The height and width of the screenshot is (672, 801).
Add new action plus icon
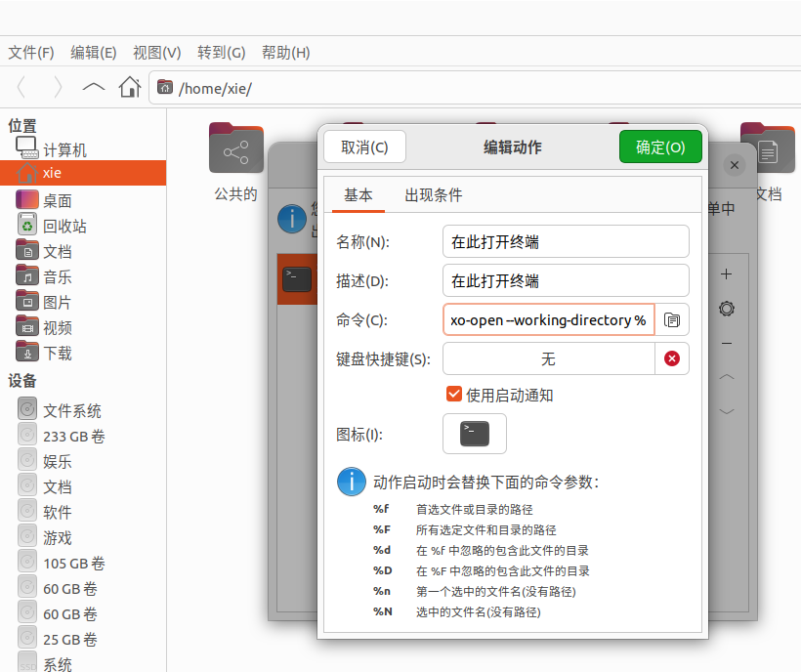click(x=726, y=274)
